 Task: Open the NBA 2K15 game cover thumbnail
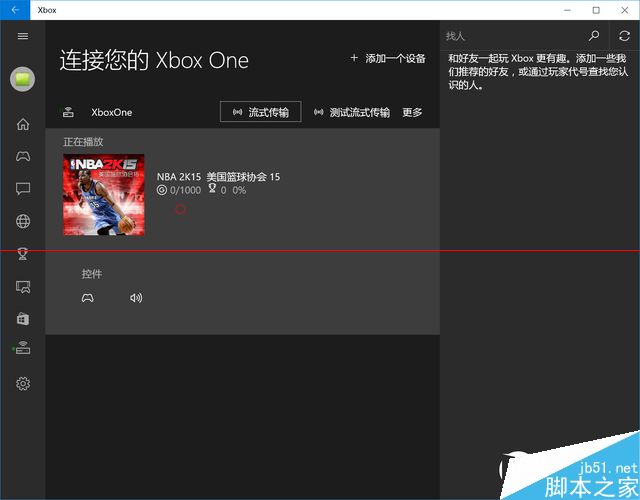(x=104, y=195)
